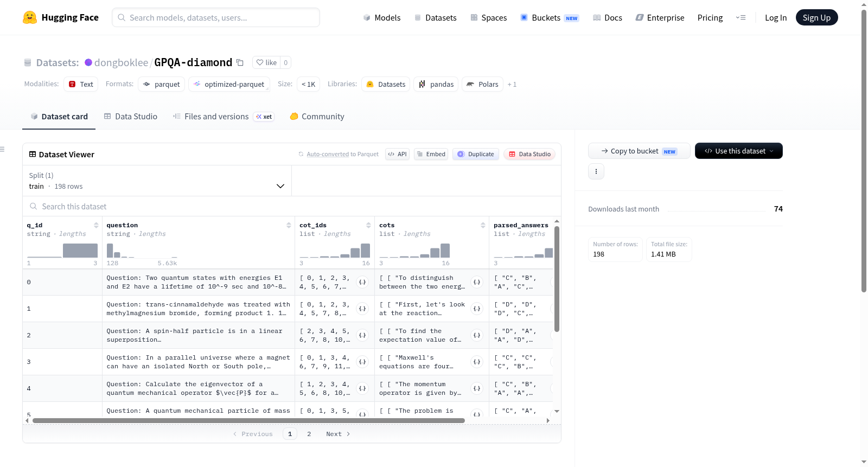Expand cot_ids JSON for row 2

click(x=362, y=335)
